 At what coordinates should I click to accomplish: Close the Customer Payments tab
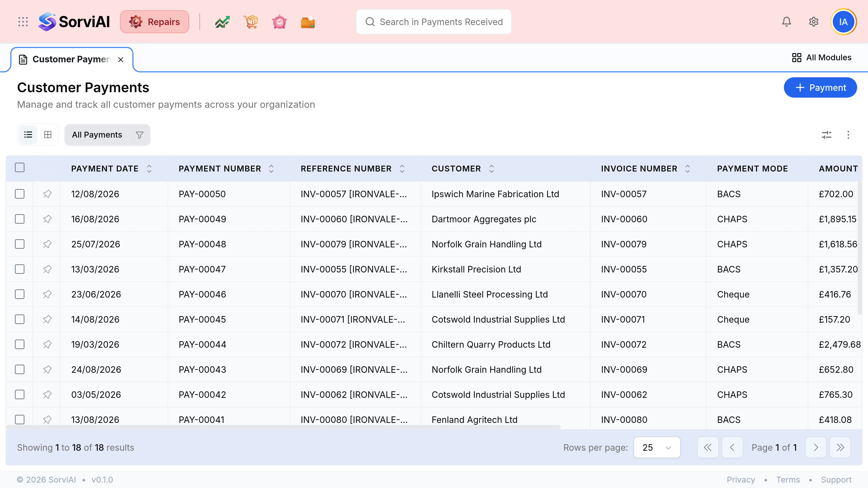tap(121, 60)
